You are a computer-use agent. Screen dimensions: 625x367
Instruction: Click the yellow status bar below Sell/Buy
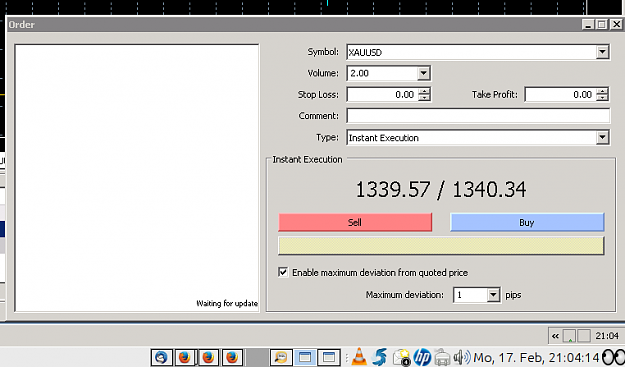(x=441, y=245)
